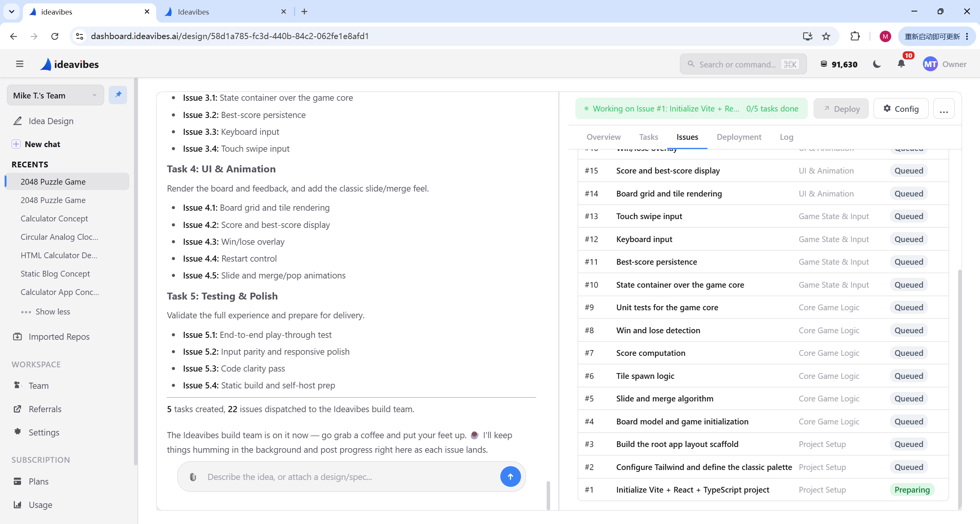View site information icon in address bar
This screenshot has height=524, width=980.
click(x=80, y=36)
